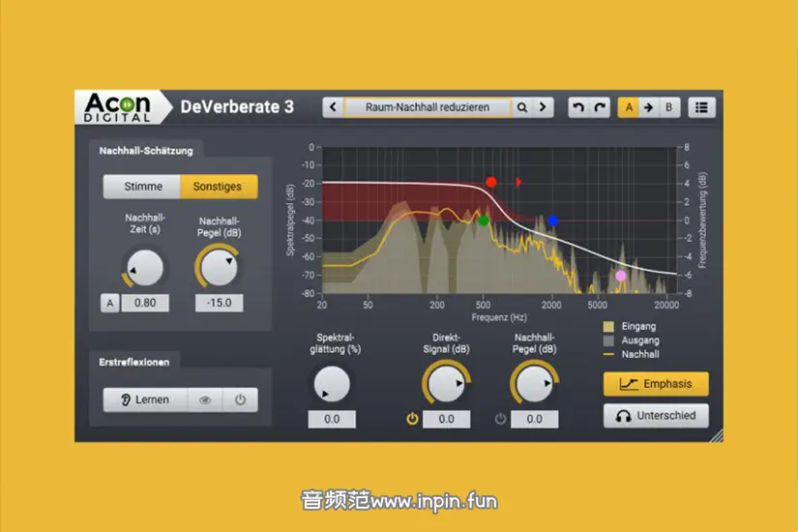
Task: Select the B settings slot
Action: (669, 107)
